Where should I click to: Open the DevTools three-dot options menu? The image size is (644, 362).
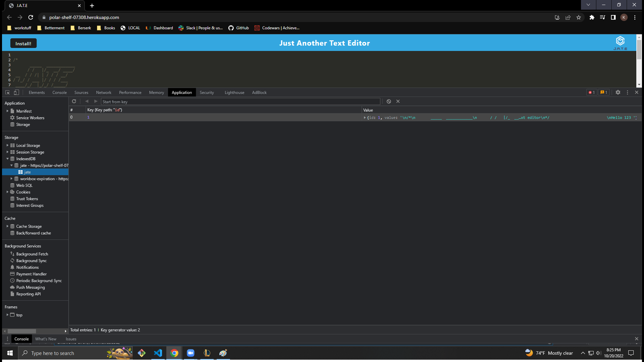pyautogui.click(x=628, y=92)
